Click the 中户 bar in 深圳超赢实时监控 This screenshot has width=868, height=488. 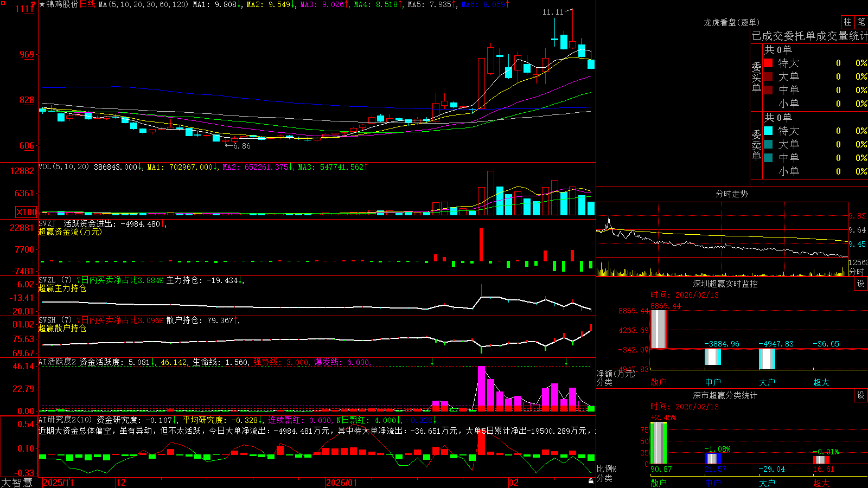click(x=712, y=357)
